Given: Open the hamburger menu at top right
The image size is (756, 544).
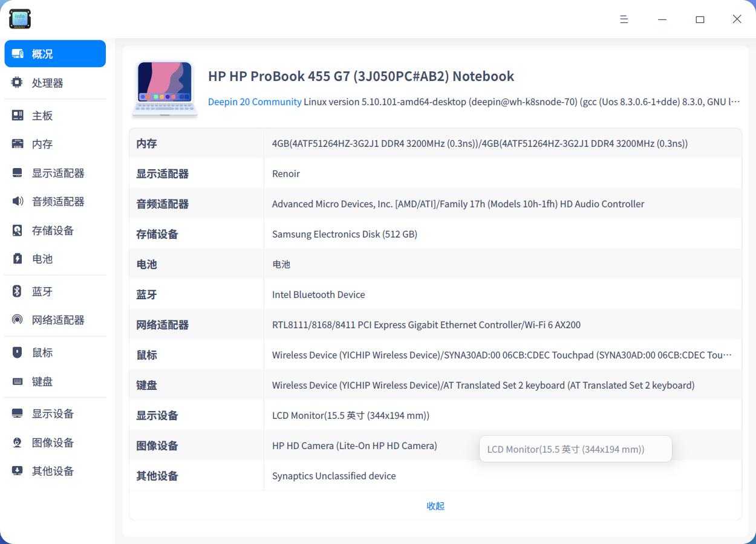Looking at the screenshot, I should click(x=624, y=19).
